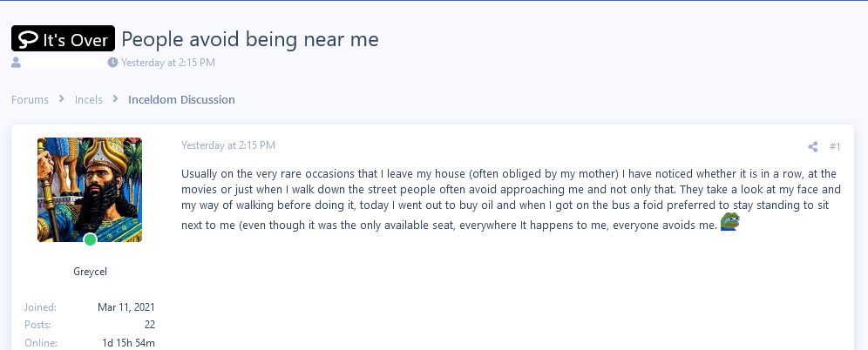
Task: Click the chevron arrow after Forums breadcrumb
Action: (x=62, y=99)
